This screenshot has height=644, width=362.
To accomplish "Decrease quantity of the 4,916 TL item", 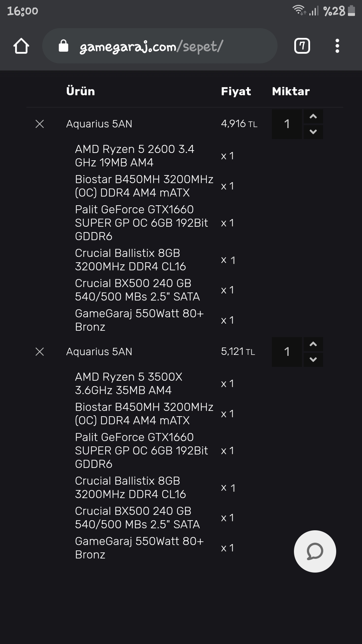I will point(313,132).
